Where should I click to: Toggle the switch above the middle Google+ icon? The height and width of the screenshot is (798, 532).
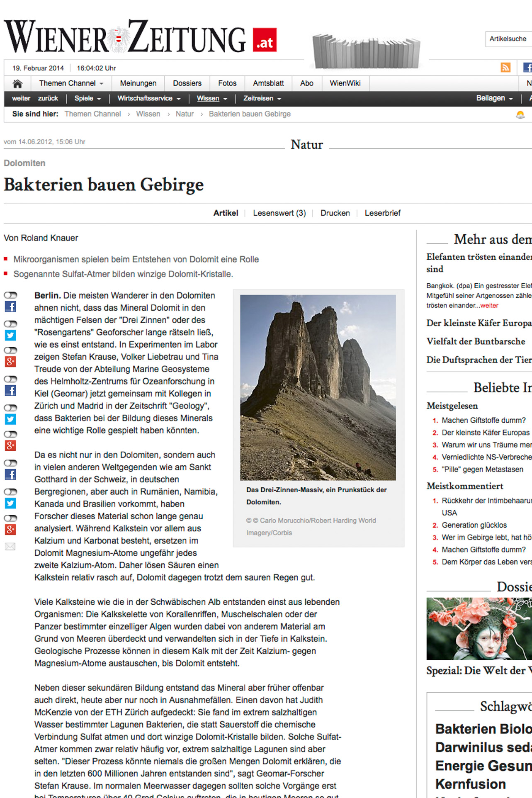pyautogui.click(x=10, y=434)
